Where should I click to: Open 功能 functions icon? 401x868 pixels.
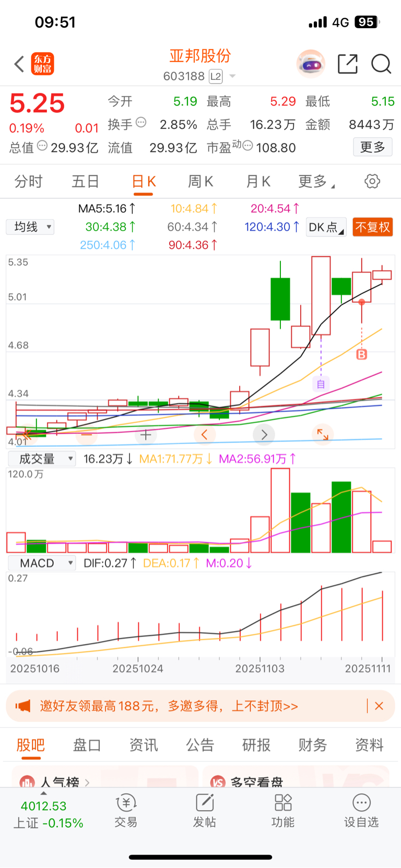(283, 811)
